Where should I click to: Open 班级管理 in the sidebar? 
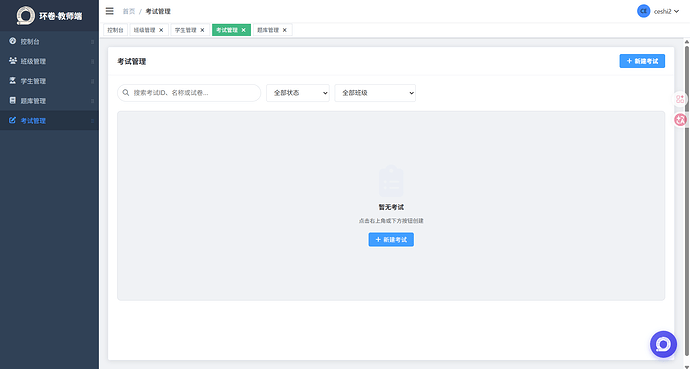(49, 61)
